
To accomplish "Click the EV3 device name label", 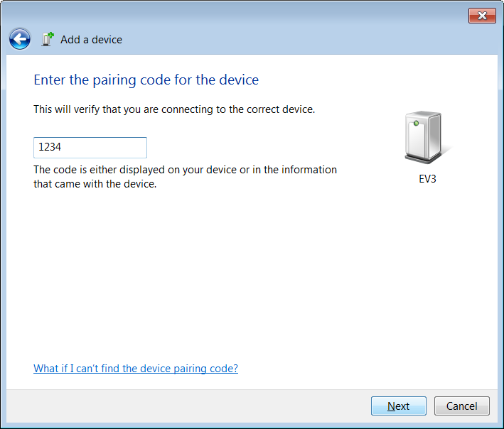I will click(427, 179).
